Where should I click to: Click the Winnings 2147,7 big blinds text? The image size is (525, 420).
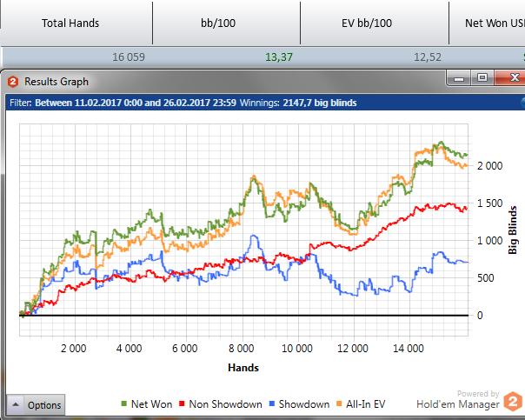(298, 103)
